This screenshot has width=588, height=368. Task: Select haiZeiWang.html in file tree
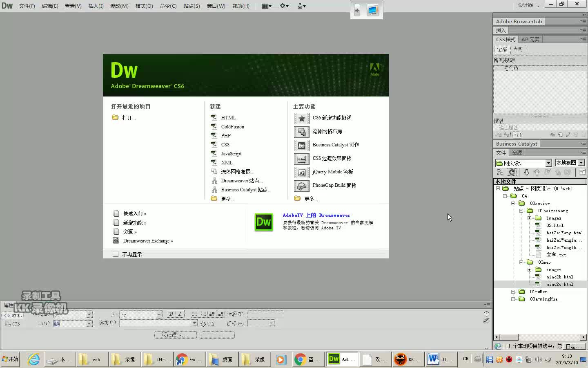[565, 233]
